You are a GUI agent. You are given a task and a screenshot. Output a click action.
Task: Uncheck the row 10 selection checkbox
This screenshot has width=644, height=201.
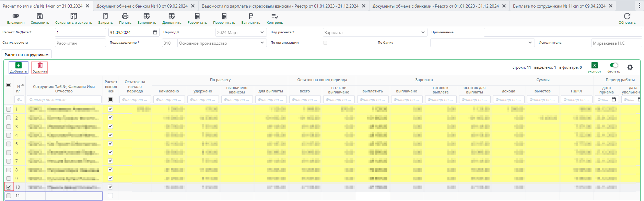tap(9, 187)
